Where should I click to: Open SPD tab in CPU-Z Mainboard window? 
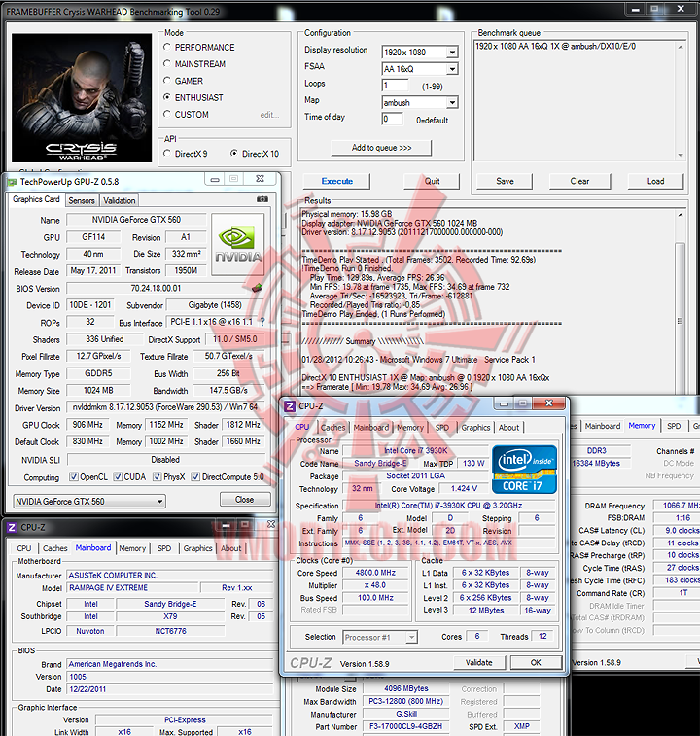[x=164, y=548]
